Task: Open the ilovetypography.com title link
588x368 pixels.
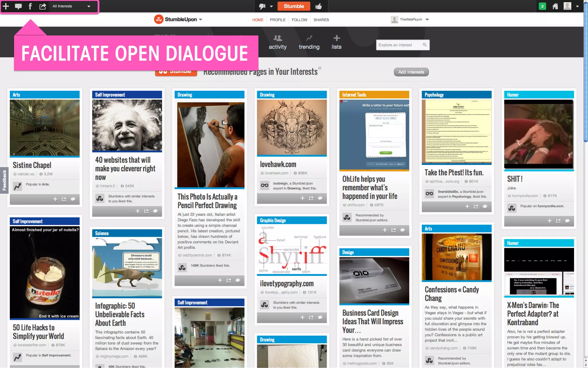Action: [x=287, y=284]
